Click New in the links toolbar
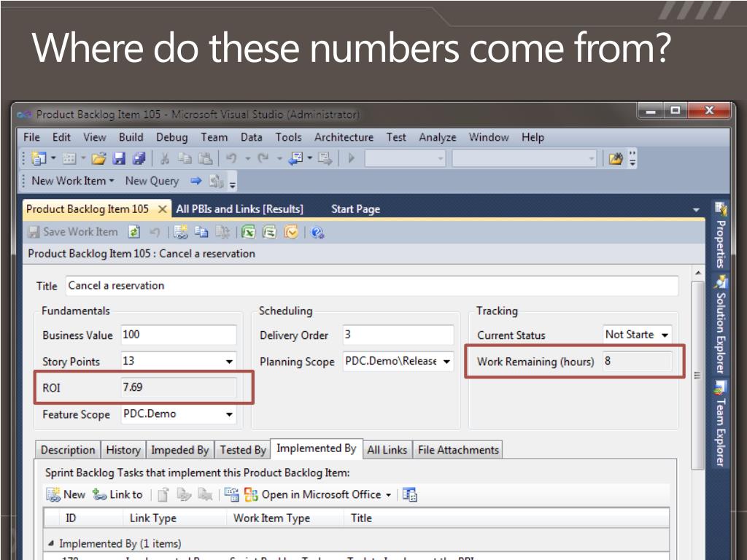 [x=66, y=495]
